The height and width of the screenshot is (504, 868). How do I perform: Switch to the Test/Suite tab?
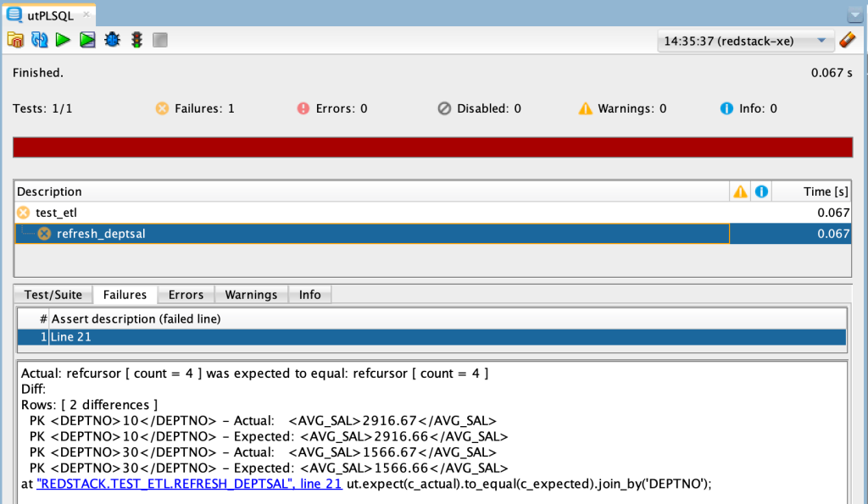point(53,294)
